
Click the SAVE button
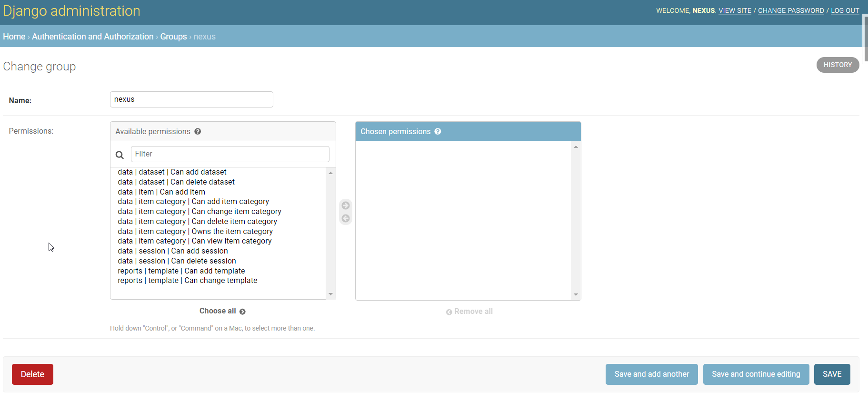click(832, 374)
